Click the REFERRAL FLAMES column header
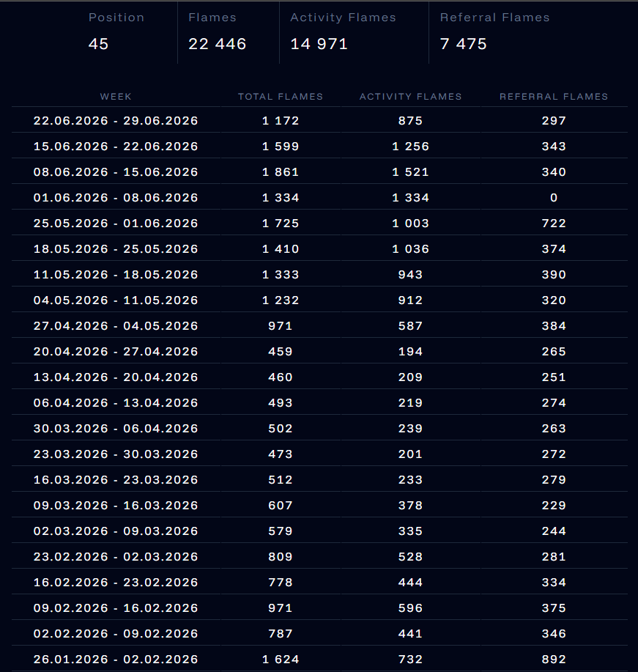638x672 pixels. tap(554, 97)
